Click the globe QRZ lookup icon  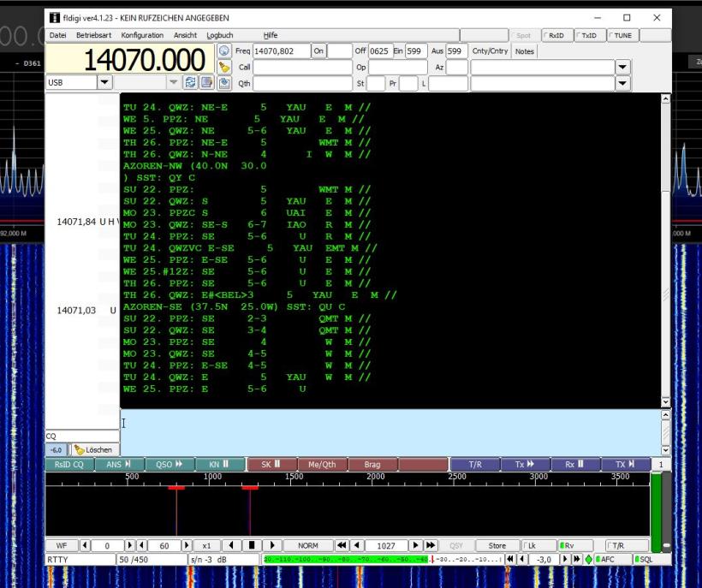click(x=224, y=51)
